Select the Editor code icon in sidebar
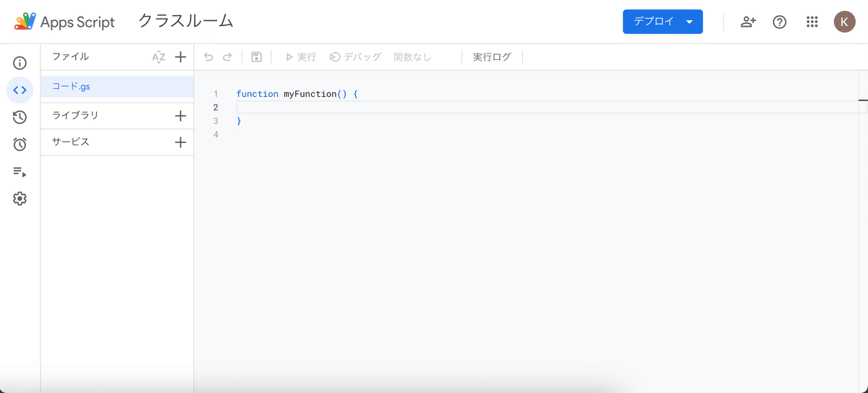Viewport: 868px width, 393px height. 20,90
